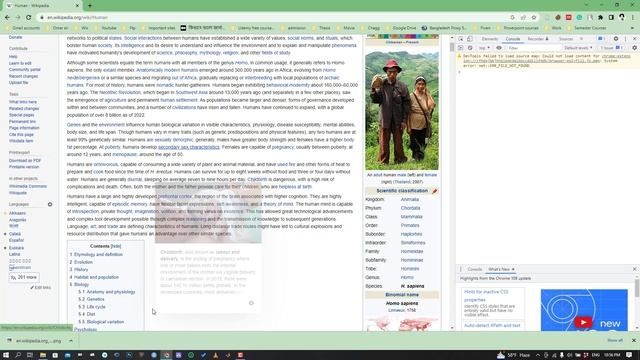Switch to the Elements tab in DevTools

pos(489,39)
